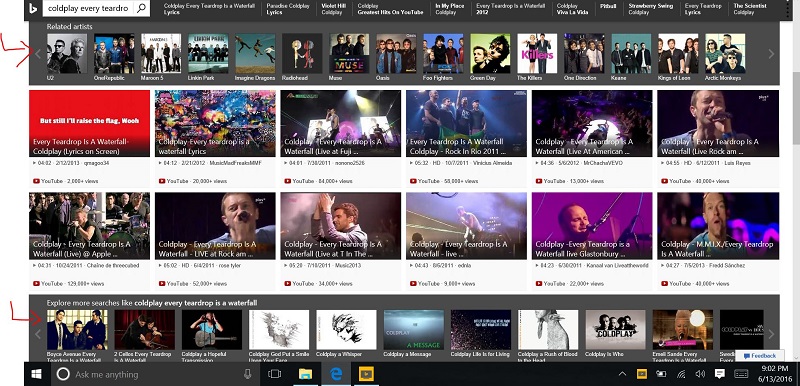Select Coldplay Greatest Hits On YouTube suggestion

[x=390, y=9]
